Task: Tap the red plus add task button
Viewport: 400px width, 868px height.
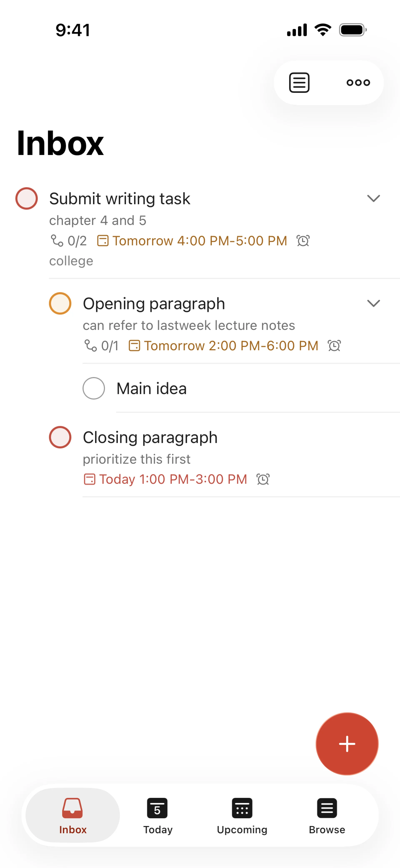Action: click(x=347, y=744)
